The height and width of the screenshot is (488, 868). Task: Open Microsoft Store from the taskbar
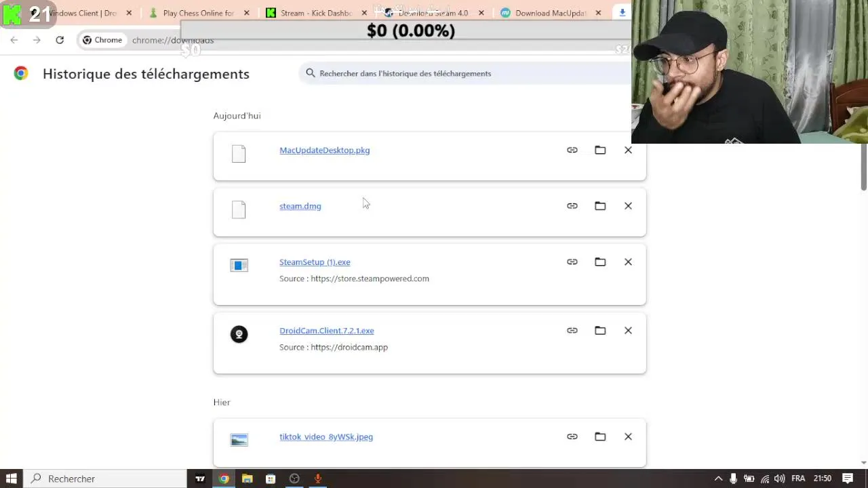click(x=271, y=479)
